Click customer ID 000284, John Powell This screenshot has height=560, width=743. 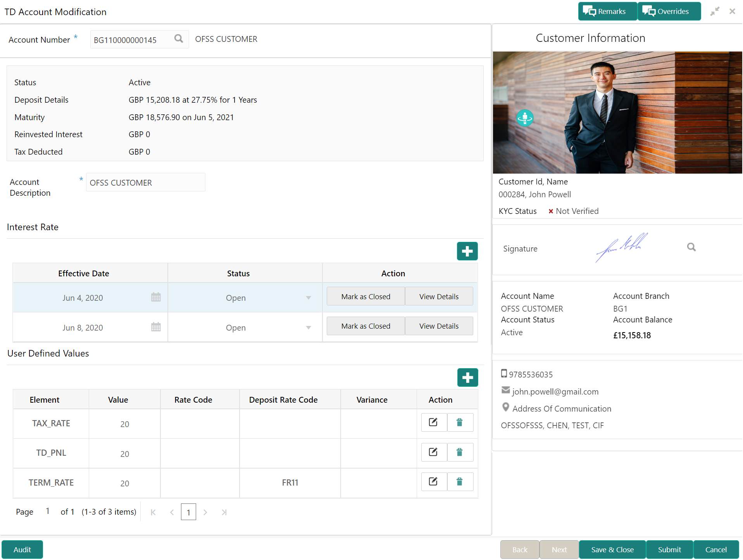coord(534,194)
